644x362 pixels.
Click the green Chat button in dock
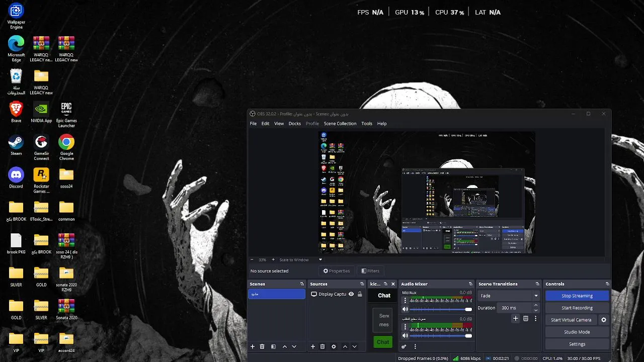383,342
